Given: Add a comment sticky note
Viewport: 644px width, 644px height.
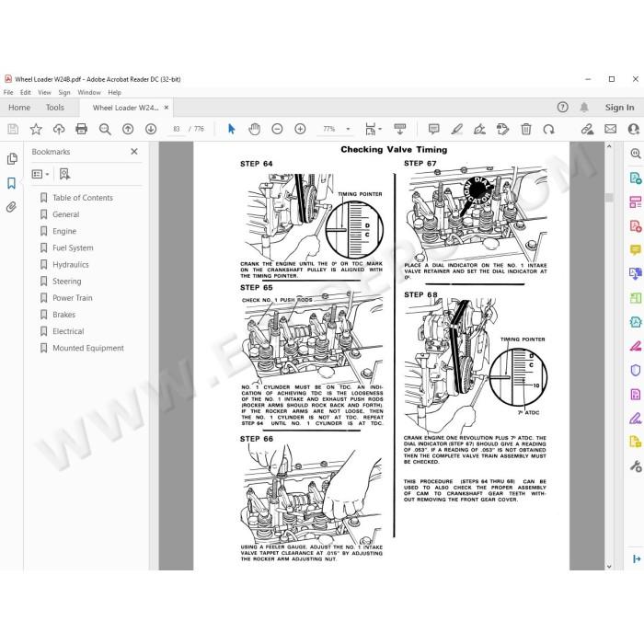Looking at the screenshot, I should pyautogui.click(x=433, y=129).
